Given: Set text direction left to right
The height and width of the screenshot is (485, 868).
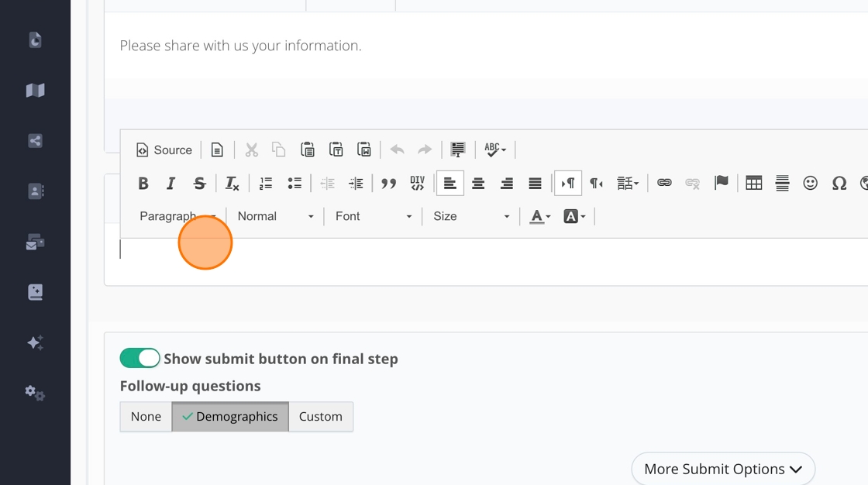Looking at the screenshot, I should pos(568,184).
